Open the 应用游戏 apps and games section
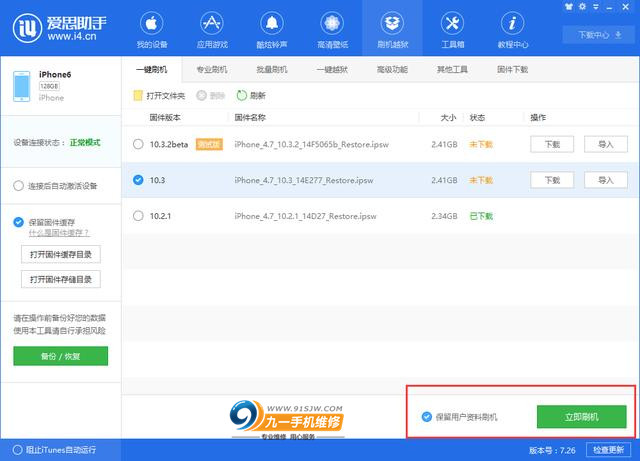Screen dimensions: 640x461 [x=212, y=30]
